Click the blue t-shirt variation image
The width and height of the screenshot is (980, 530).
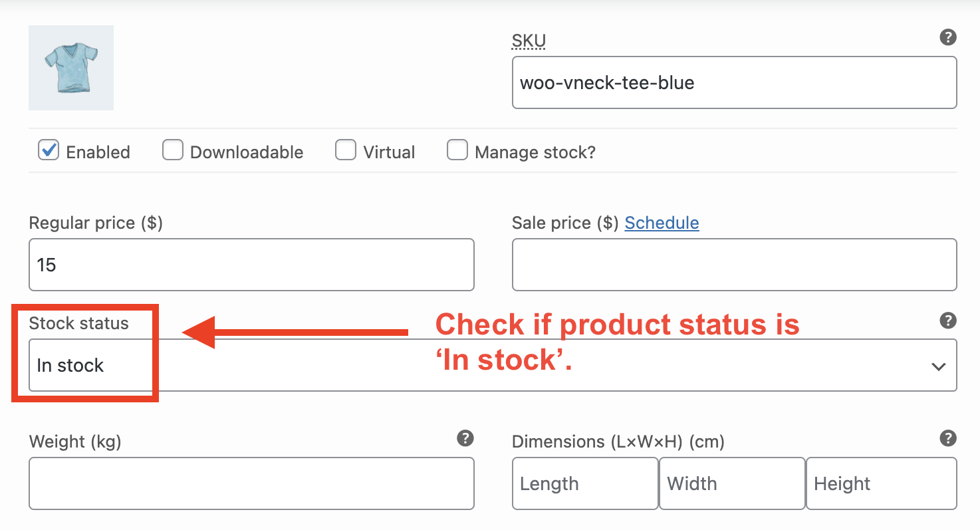[x=71, y=68]
